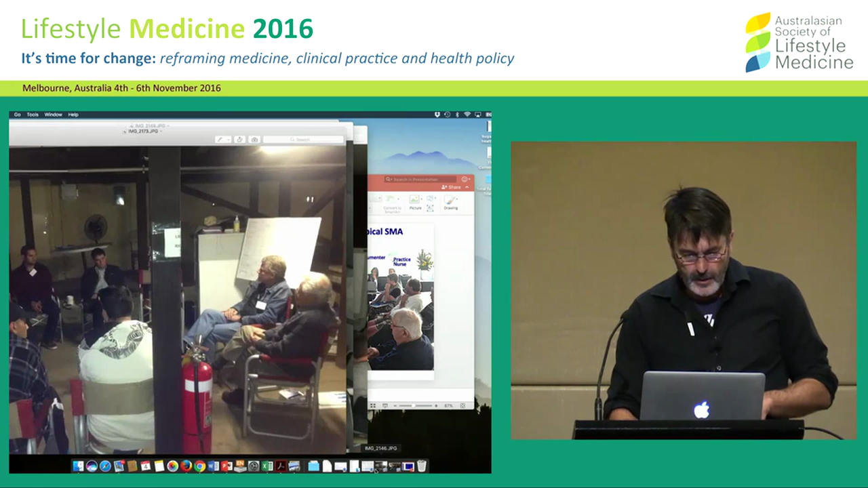Collapse the PowerPoint ribbon with the chevron

click(467, 187)
